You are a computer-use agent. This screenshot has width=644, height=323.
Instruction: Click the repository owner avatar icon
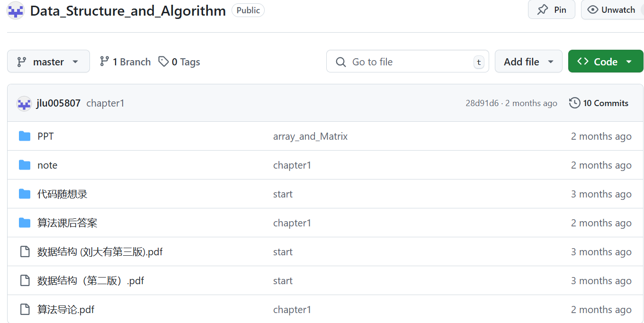pos(16,10)
